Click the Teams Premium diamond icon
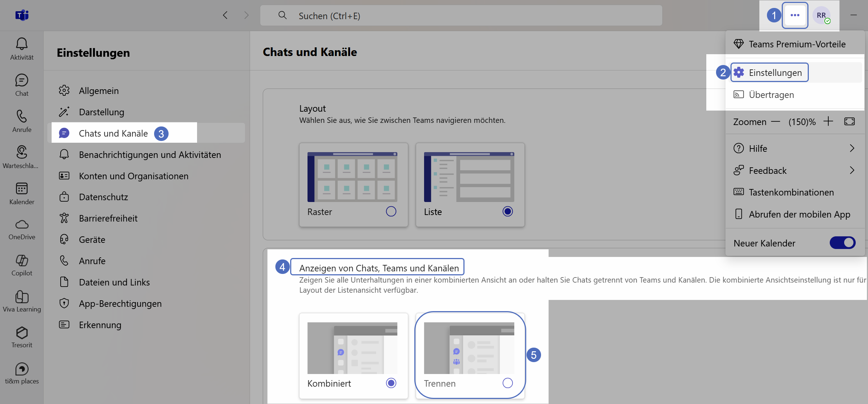The width and height of the screenshot is (868, 404). (x=738, y=44)
